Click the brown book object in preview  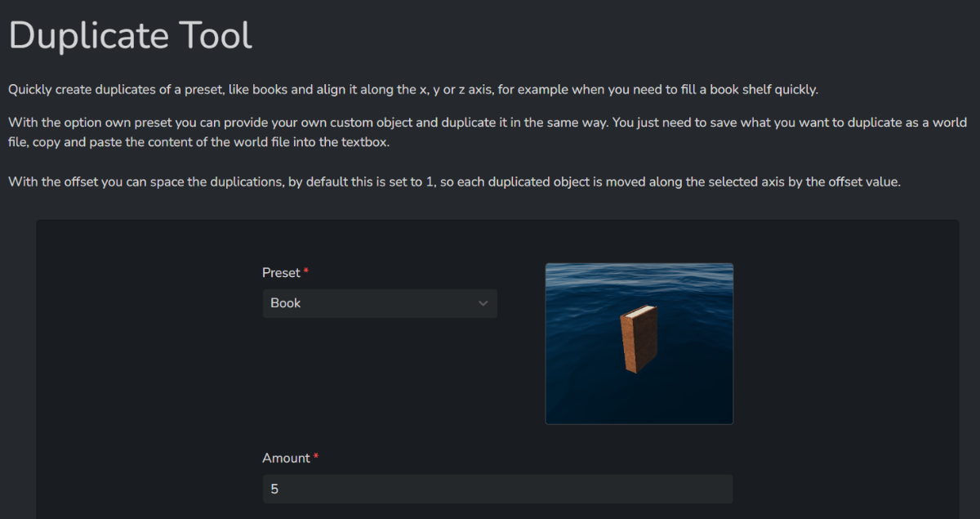[x=639, y=339]
